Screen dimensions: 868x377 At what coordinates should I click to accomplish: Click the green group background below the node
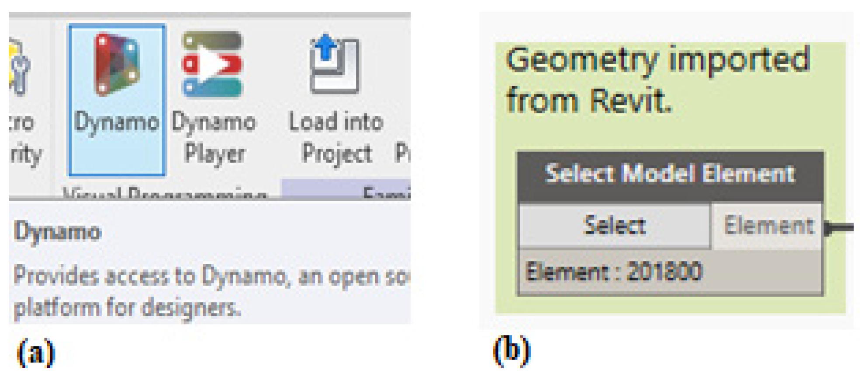670,305
